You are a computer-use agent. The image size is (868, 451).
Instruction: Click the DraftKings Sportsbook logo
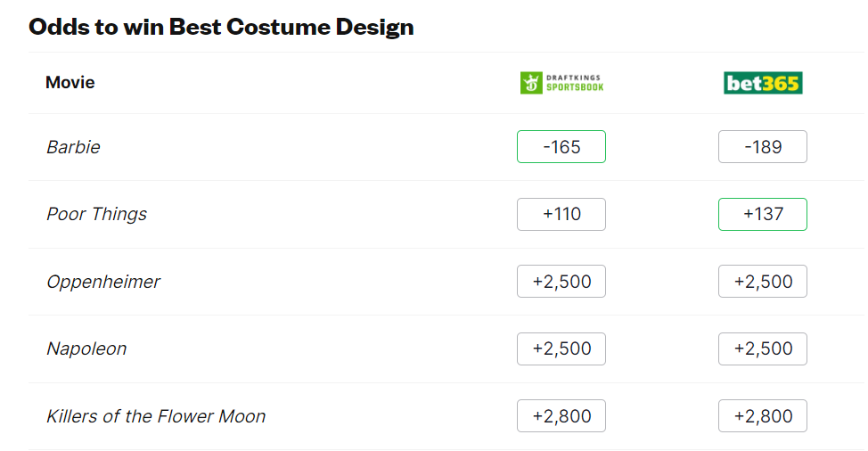(x=561, y=83)
